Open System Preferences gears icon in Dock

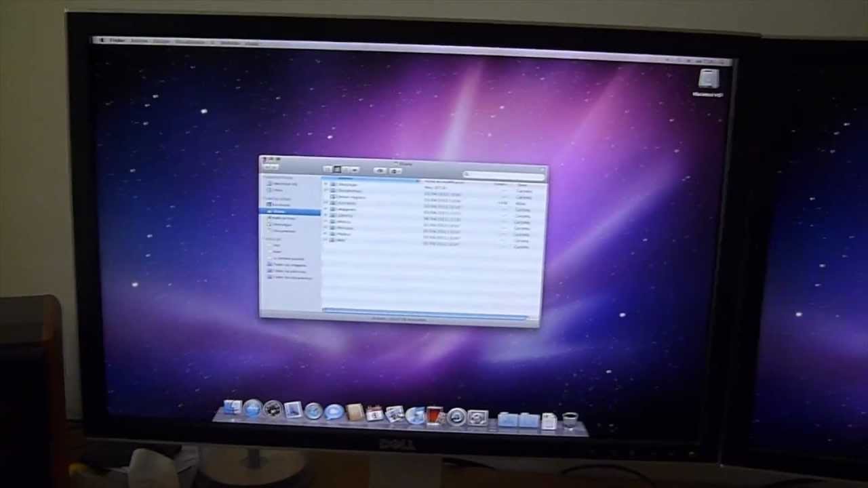point(477,418)
